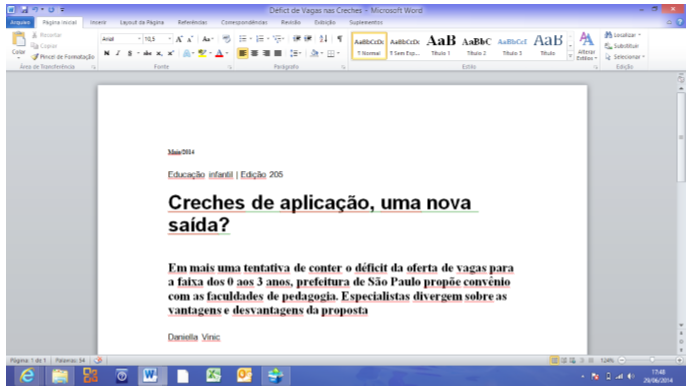Open the Selecionar dropdown in Edição

(624, 57)
